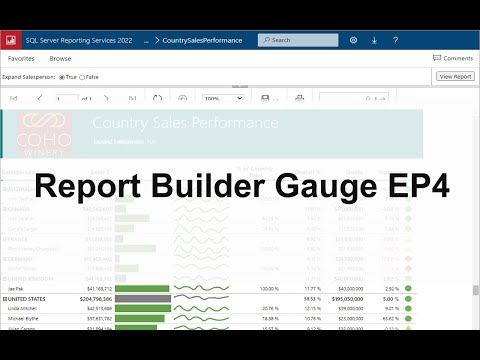The height and width of the screenshot is (360, 480).
Task: Select True for Expand Salesperson
Action: [x=62, y=77]
